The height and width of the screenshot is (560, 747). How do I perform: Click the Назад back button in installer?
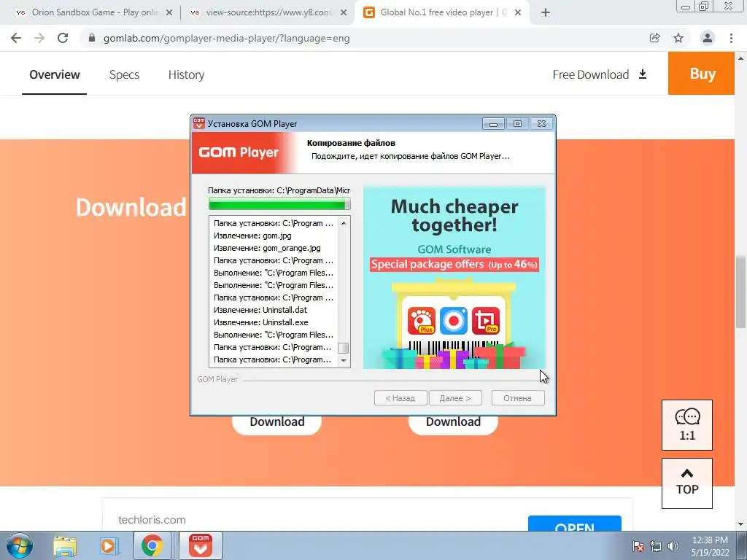click(400, 398)
